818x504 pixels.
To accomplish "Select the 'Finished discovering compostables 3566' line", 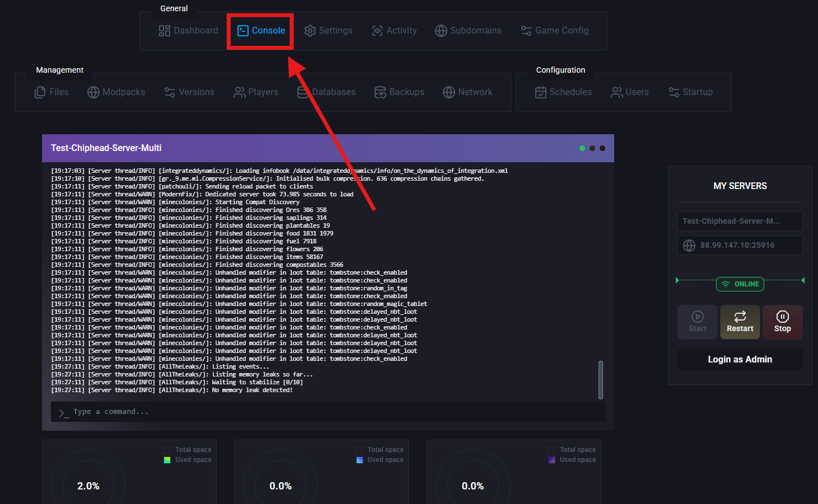I will [197, 265].
